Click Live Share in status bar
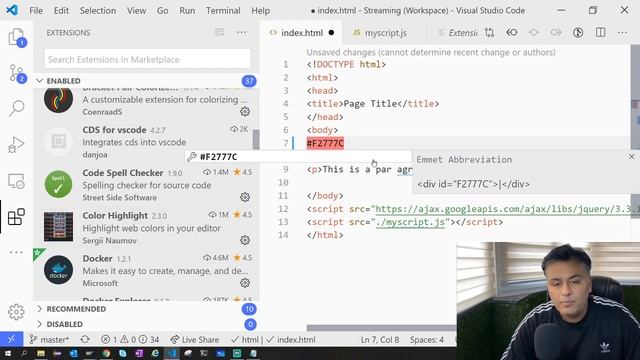 click(x=195, y=339)
